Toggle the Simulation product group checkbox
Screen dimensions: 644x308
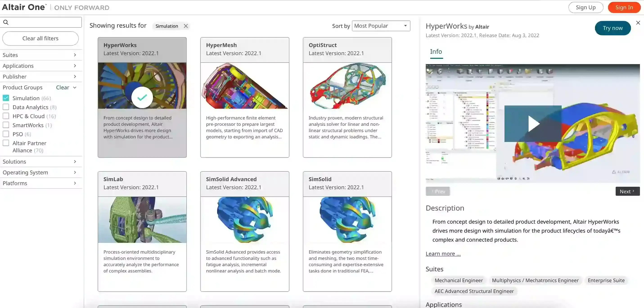tap(6, 98)
